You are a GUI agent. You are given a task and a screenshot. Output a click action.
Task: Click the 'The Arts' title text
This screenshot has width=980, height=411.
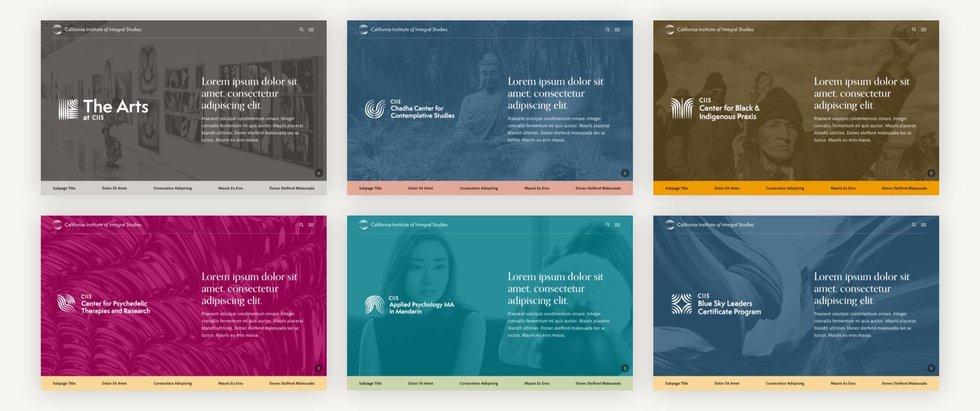click(x=116, y=107)
